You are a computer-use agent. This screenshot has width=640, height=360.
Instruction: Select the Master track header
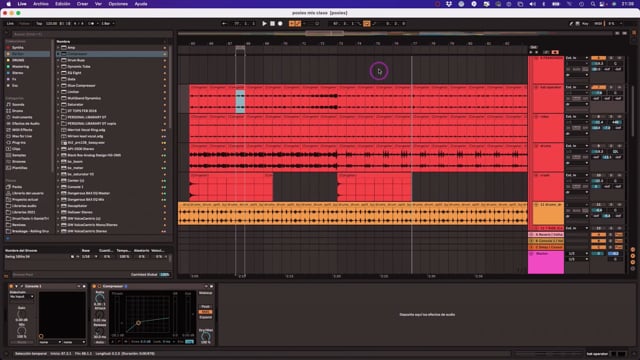(x=546, y=262)
